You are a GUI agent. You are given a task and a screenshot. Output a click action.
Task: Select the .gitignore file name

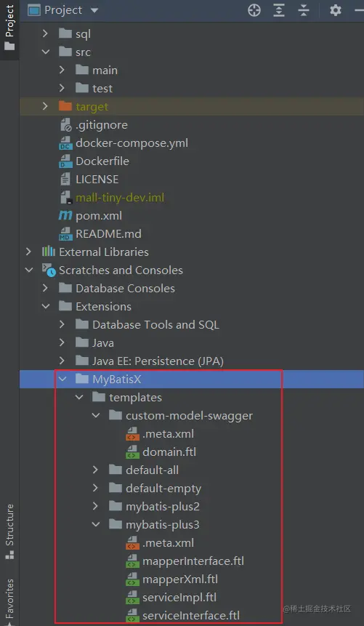[x=102, y=125]
